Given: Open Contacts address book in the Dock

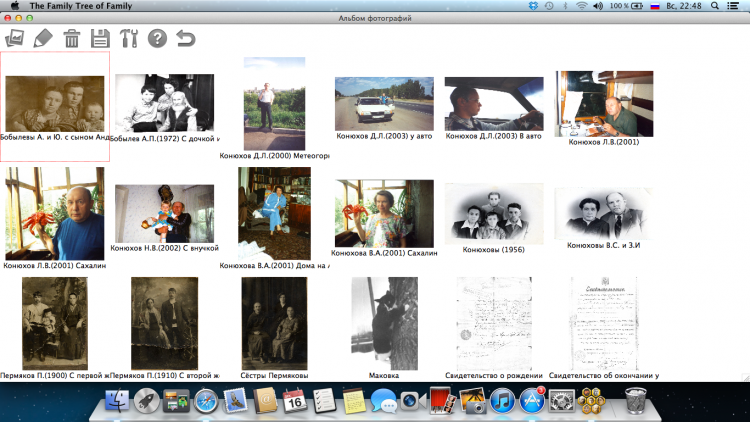Looking at the screenshot, I should point(265,401).
